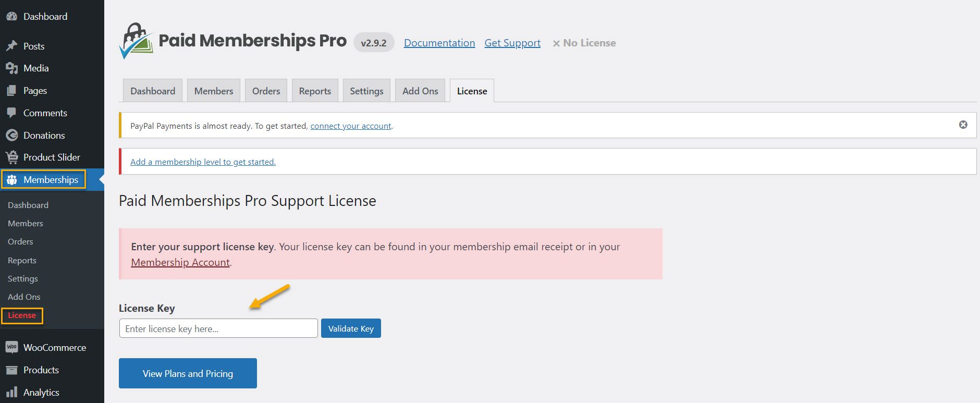Open the Get Support link
The width and height of the screenshot is (980, 403).
(512, 43)
